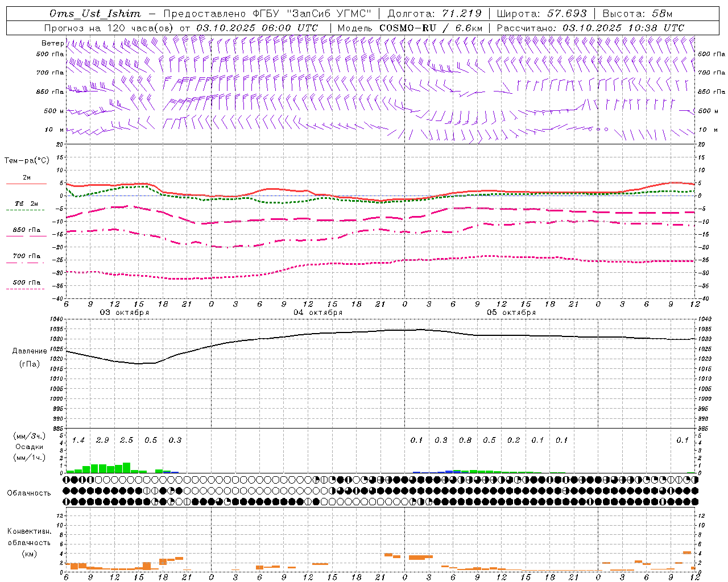Click the Td 2м legend entry
The width and height of the screenshot is (728, 582).
click(x=26, y=203)
